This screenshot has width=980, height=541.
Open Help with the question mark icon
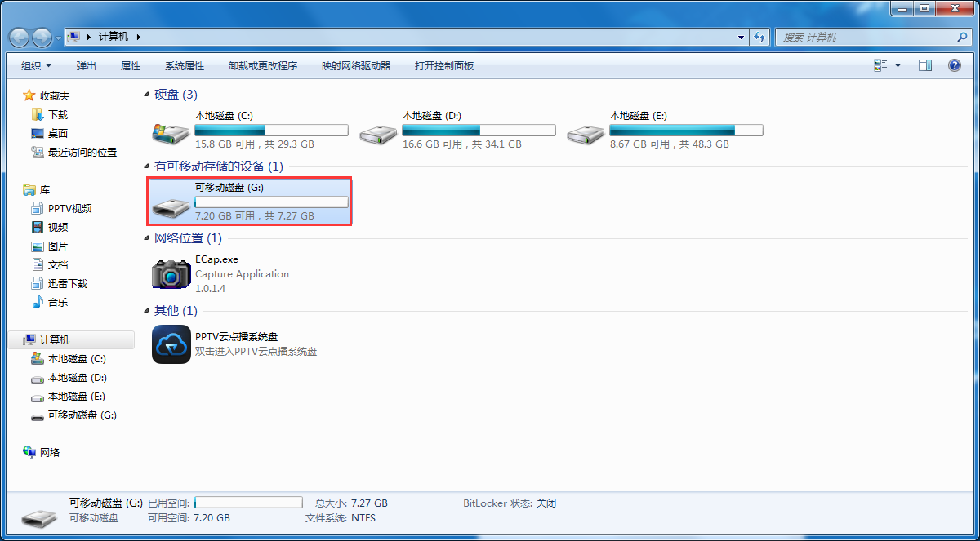(955, 65)
